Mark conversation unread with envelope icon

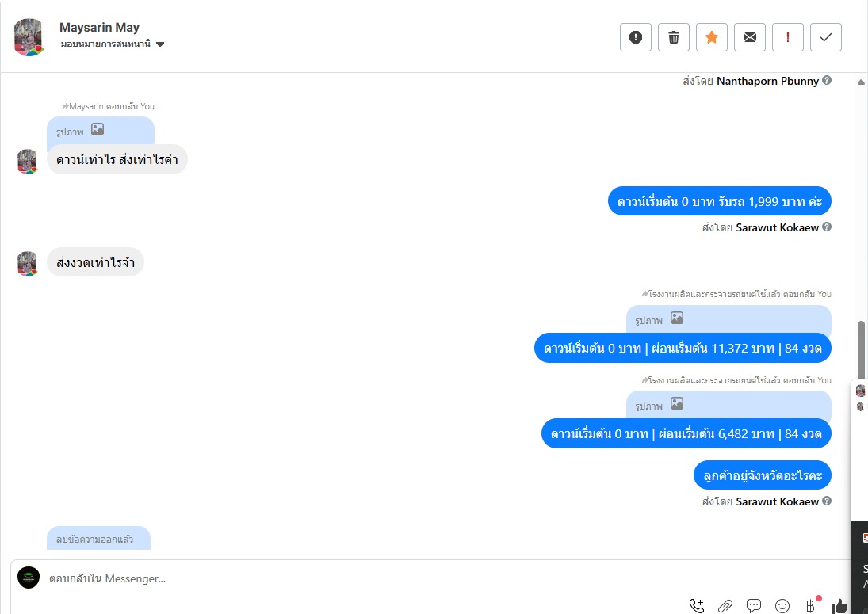(750, 37)
